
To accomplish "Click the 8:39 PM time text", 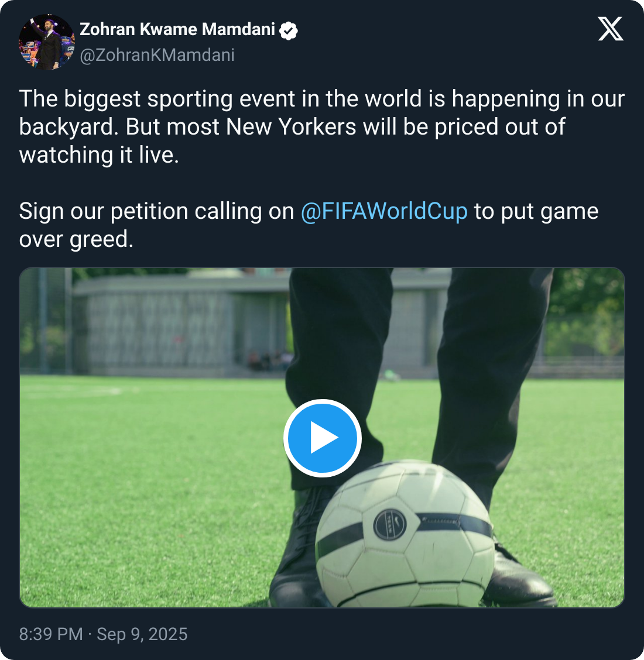I will [51, 634].
